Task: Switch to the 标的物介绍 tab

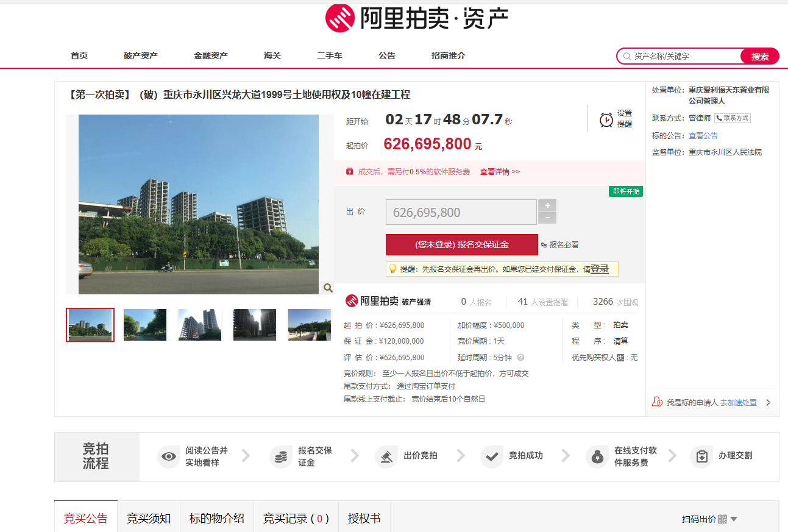Action: [x=217, y=518]
